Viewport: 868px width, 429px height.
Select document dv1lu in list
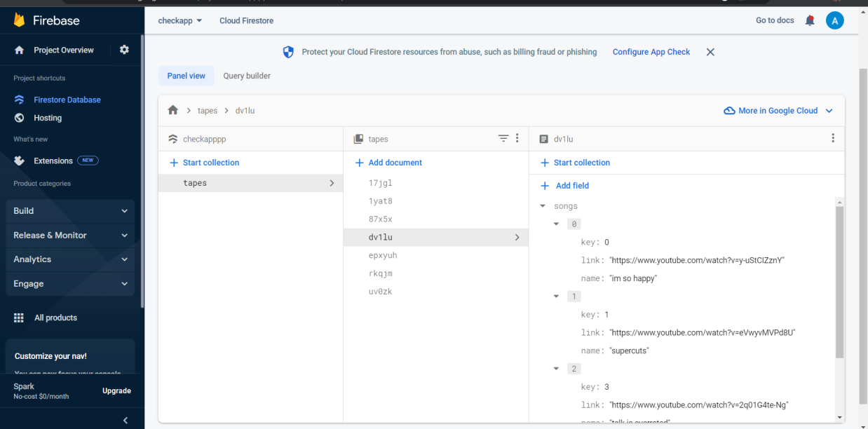click(x=435, y=238)
